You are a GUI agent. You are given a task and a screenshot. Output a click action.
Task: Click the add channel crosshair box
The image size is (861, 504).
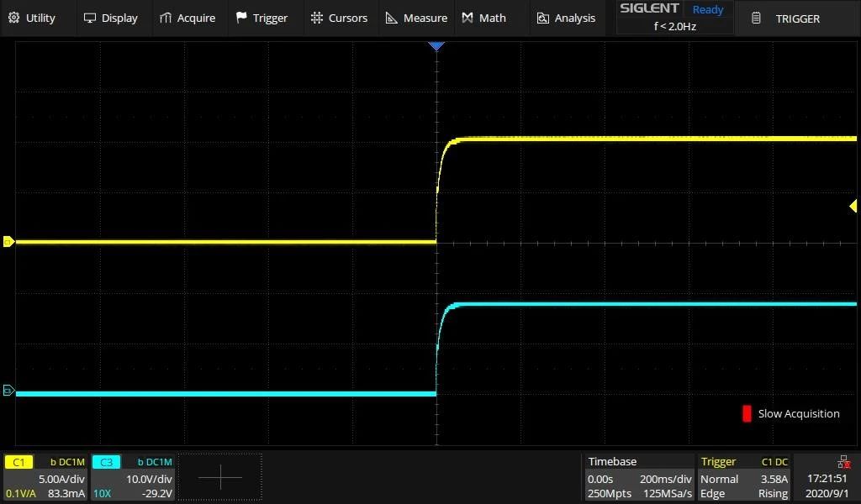(x=220, y=477)
